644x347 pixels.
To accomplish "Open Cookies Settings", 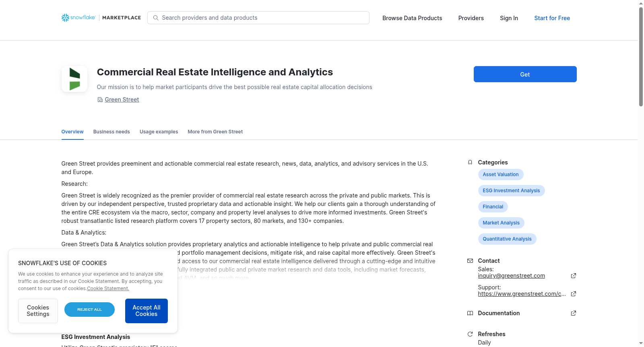I will (x=38, y=311).
